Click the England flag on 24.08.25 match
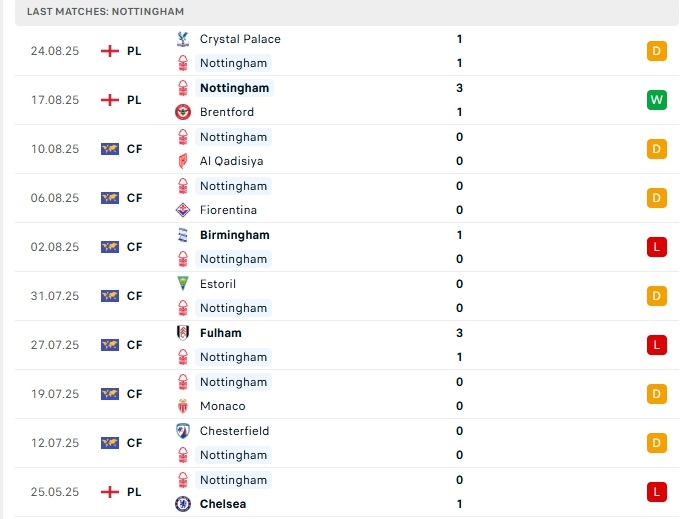688x519 pixels. click(x=110, y=51)
